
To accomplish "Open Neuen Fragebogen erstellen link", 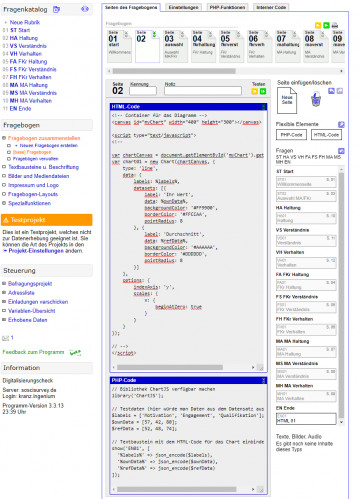I will (48, 145).
